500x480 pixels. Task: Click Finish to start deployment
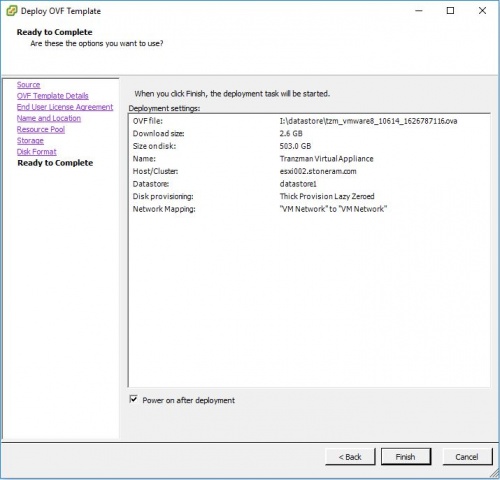coord(406,457)
